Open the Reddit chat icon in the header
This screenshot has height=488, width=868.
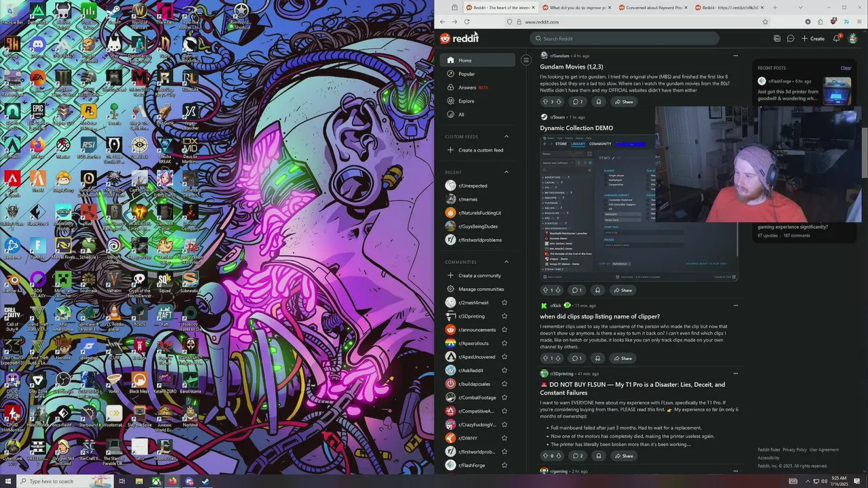790,39
